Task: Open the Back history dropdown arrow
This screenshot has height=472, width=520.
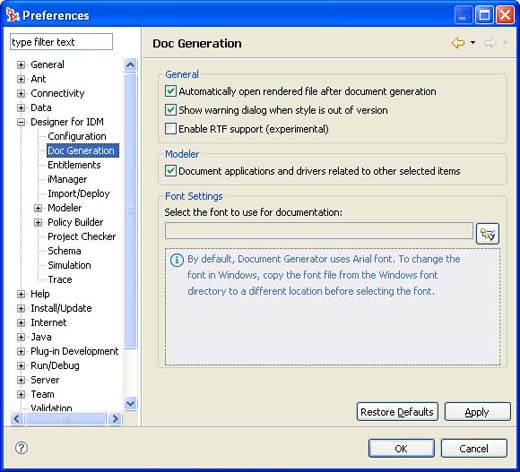Action: tap(473, 43)
